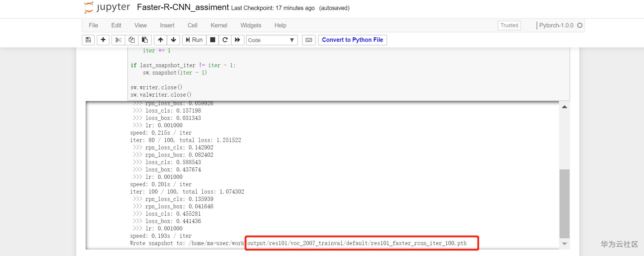
Task: Click the sw.snapshot(iter - 1) line
Action: (175, 73)
